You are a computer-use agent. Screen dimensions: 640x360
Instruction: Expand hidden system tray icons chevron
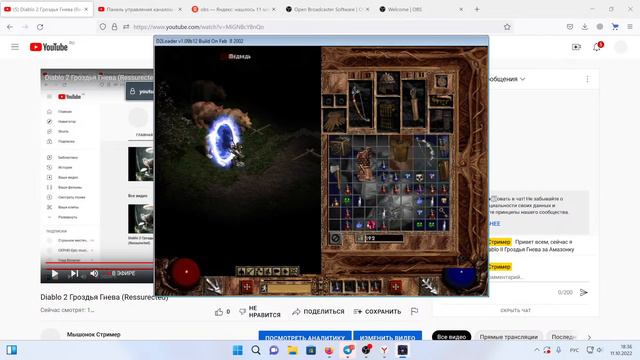point(536,350)
